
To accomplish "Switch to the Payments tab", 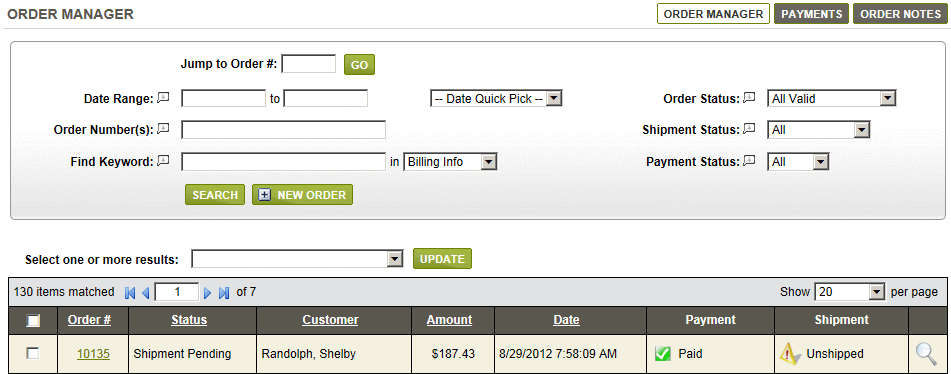I will coord(812,14).
